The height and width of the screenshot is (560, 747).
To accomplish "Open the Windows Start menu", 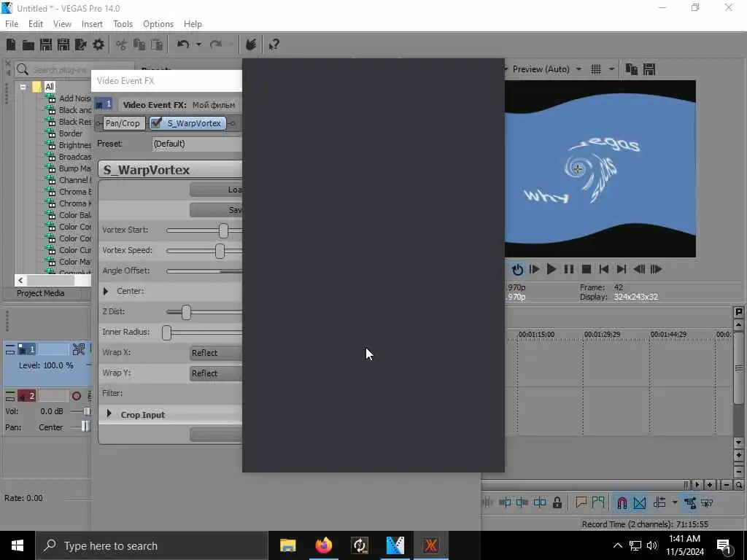I will pyautogui.click(x=18, y=545).
